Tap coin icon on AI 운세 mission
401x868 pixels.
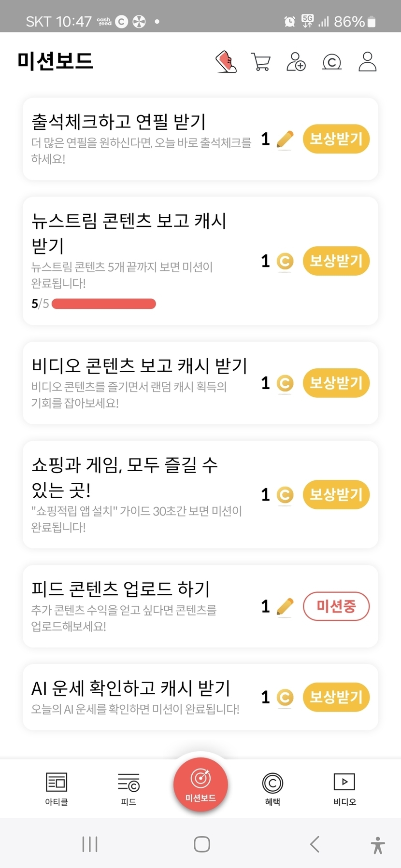click(x=285, y=697)
